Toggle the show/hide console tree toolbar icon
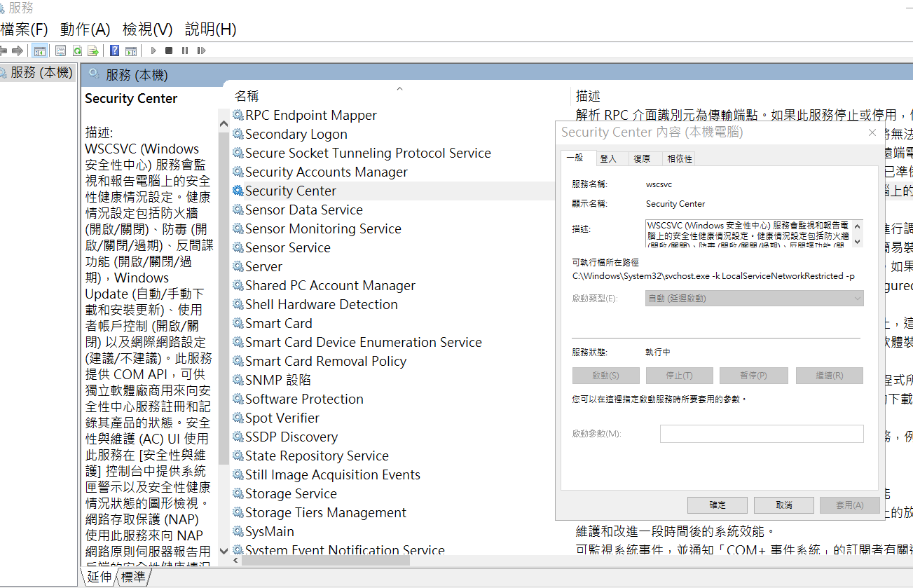 40,50
